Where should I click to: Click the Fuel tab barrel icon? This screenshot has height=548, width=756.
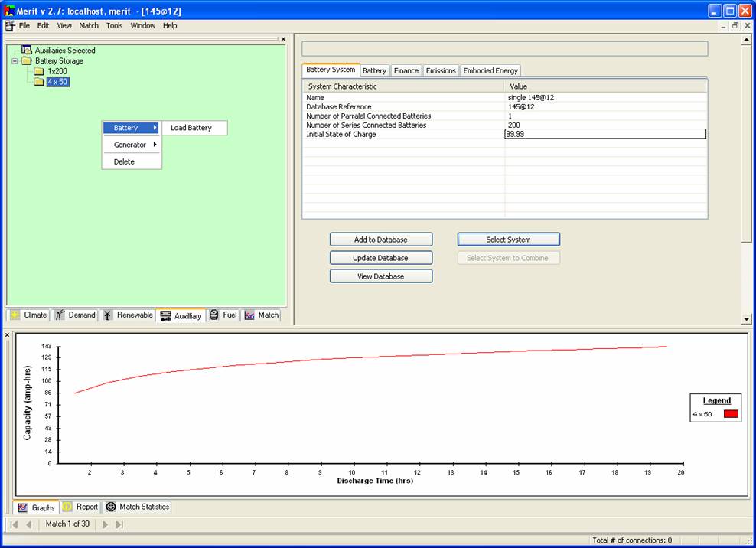pyautogui.click(x=214, y=315)
